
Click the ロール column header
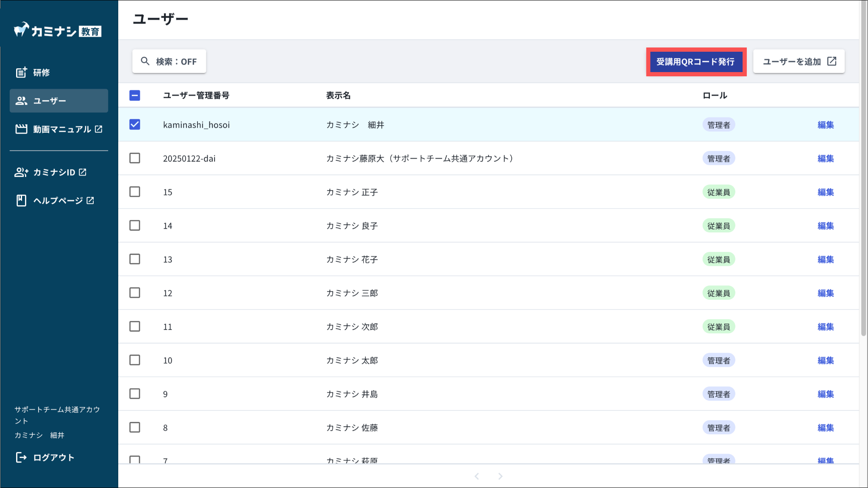[715, 95]
